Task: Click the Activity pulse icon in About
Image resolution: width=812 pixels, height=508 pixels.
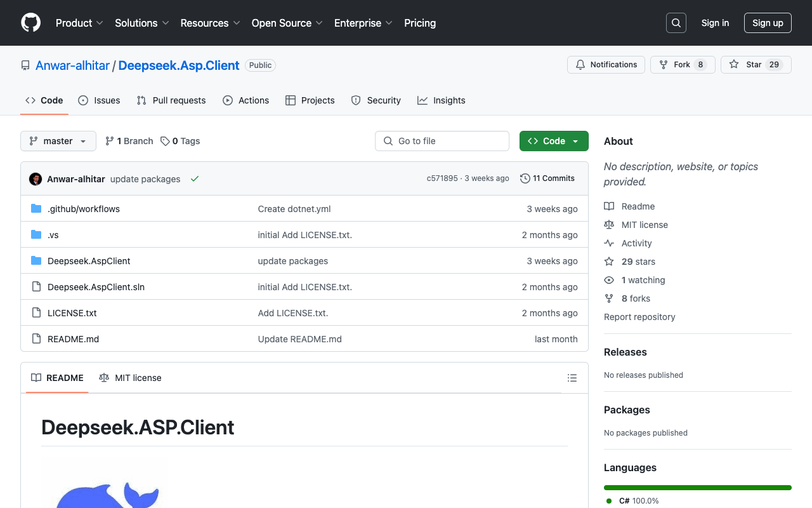Action: [x=609, y=243]
